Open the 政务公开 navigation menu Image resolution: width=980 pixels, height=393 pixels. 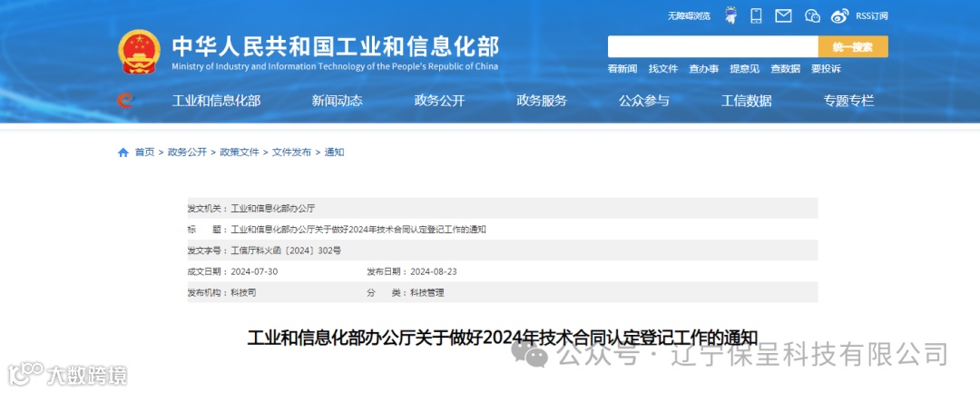point(439,101)
